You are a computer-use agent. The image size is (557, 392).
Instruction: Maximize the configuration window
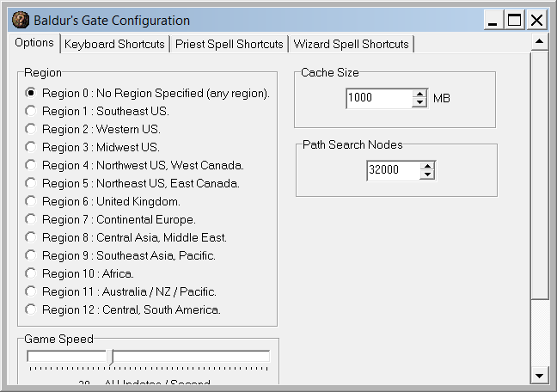coord(515,20)
